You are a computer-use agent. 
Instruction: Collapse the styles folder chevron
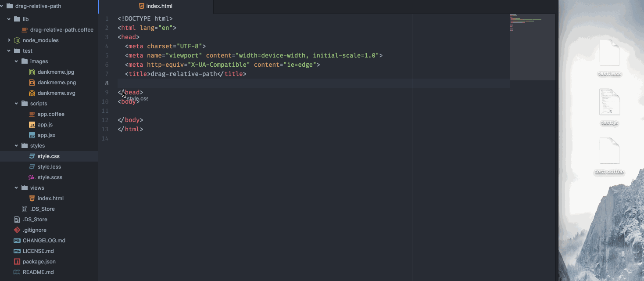point(17,146)
